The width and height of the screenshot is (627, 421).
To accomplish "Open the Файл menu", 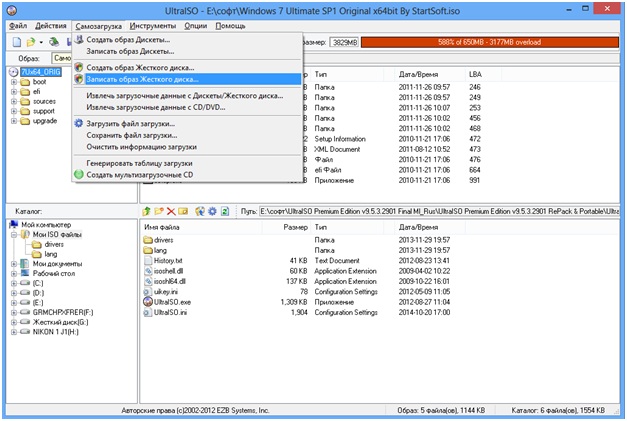I will tap(18, 26).
